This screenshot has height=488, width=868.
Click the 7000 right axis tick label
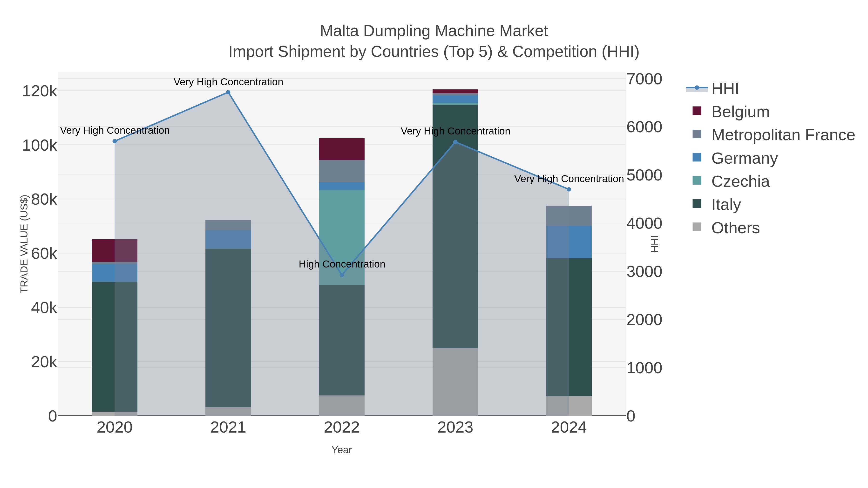[x=644, y=79]
